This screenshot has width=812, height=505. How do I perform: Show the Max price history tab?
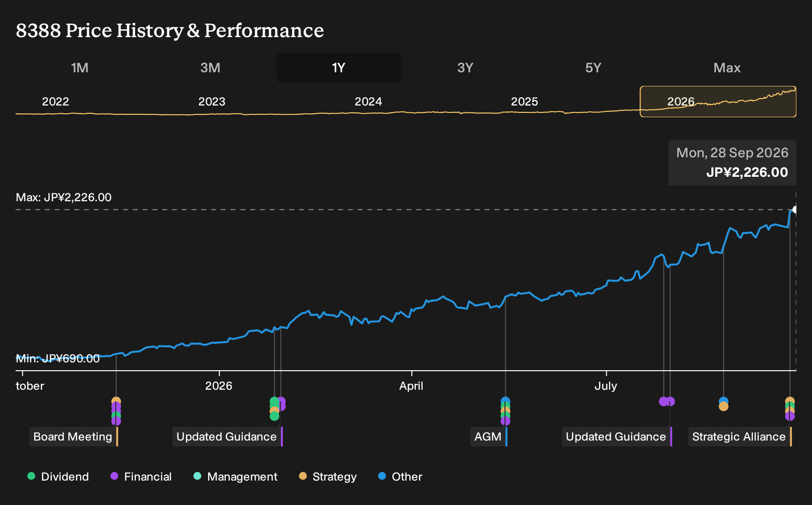(727, 67)
